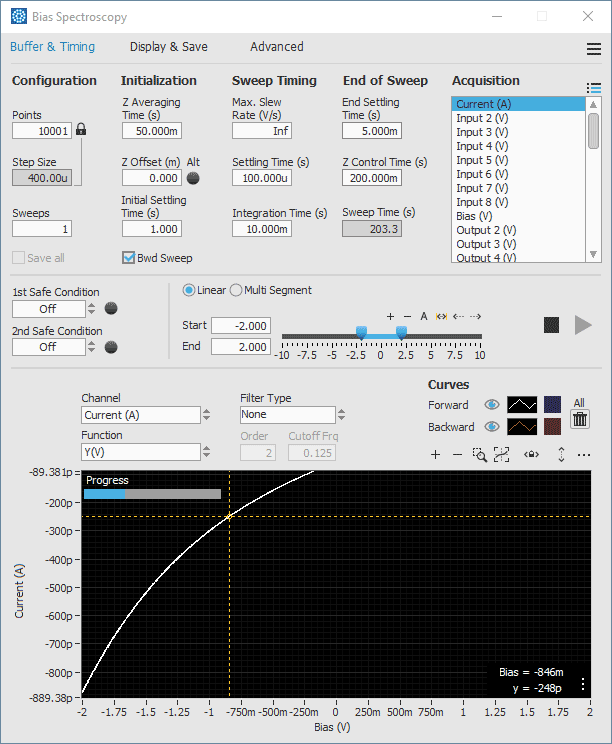Click the Sweeps count input field
The width and height of the screenshot is (612, 744).
pyautogui.click(x=42, y=229)
